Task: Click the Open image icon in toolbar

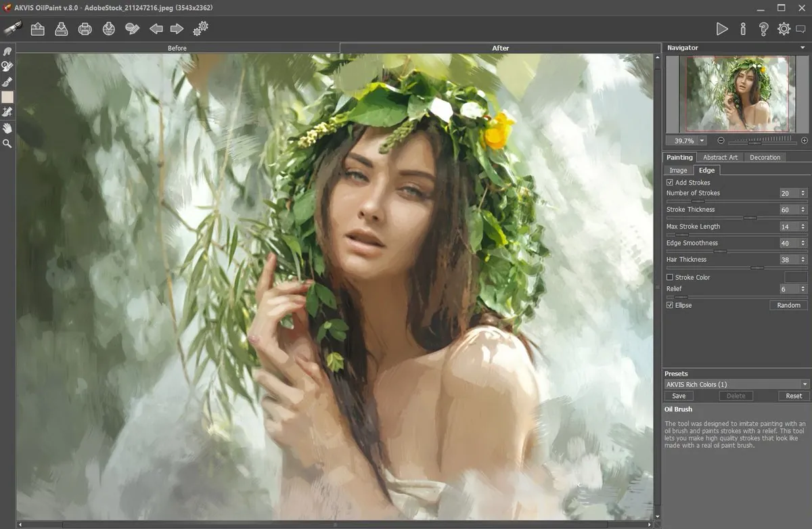Action: coord(38,28)
